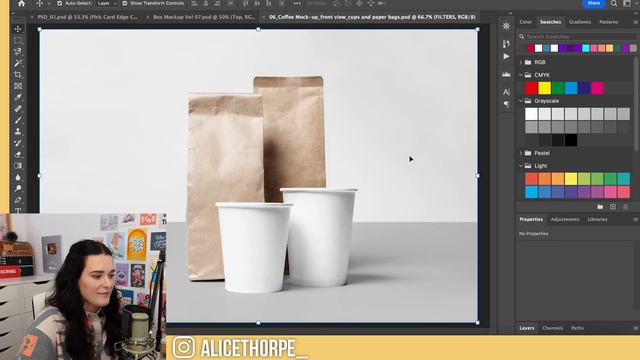Image resolution: width=640 pixels, height=360 pixels.
Task: Switch to the Patterns tab
Action: point(609,22)
